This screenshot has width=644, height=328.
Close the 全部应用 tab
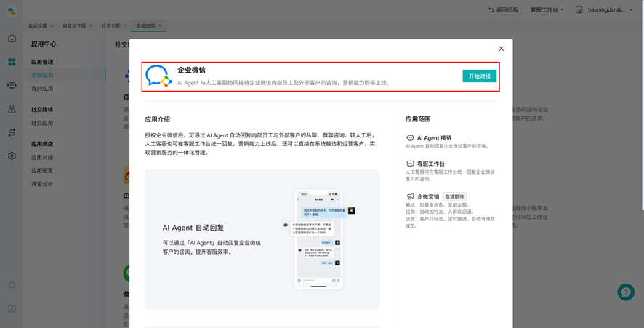(159, 25)
